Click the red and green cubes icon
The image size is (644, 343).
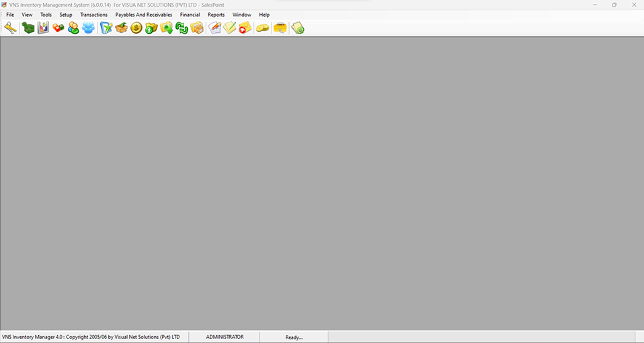(58, 28)
